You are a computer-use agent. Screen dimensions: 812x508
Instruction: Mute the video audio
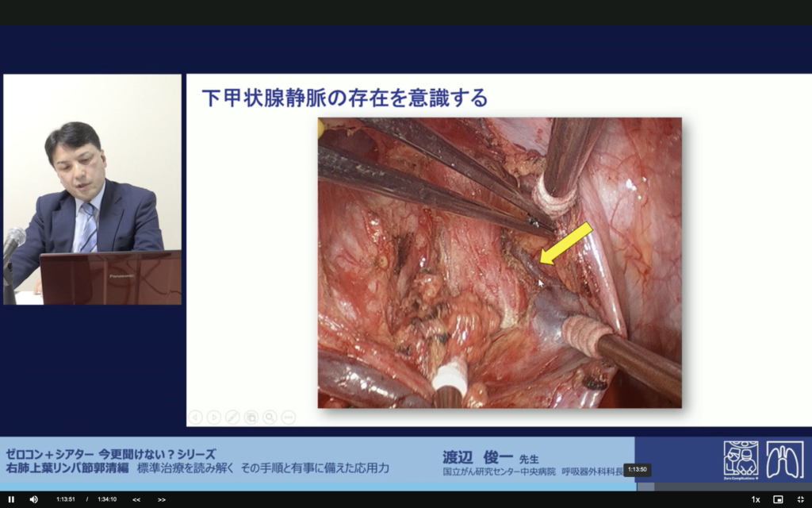click(33, 499)
